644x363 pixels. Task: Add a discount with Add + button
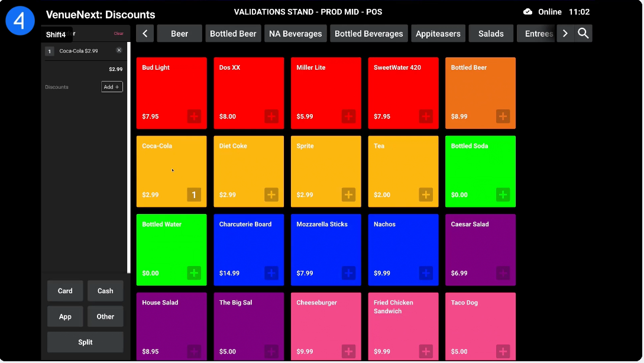coord(112,87)
